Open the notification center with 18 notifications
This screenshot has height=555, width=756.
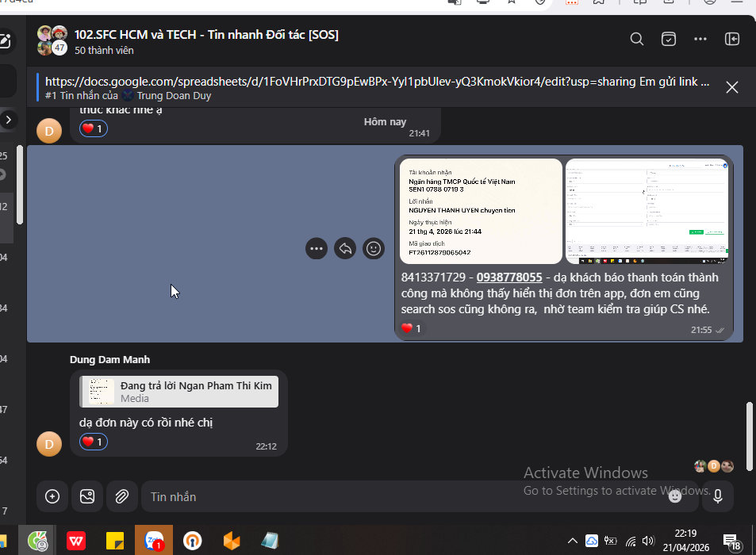731,542
